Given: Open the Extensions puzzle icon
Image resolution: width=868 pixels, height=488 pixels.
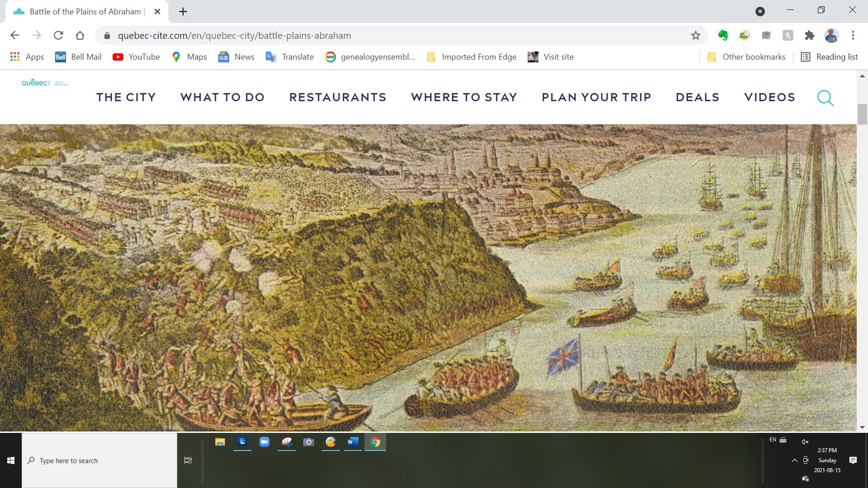Looking at the screenshot, I should (x=809, y=35).
